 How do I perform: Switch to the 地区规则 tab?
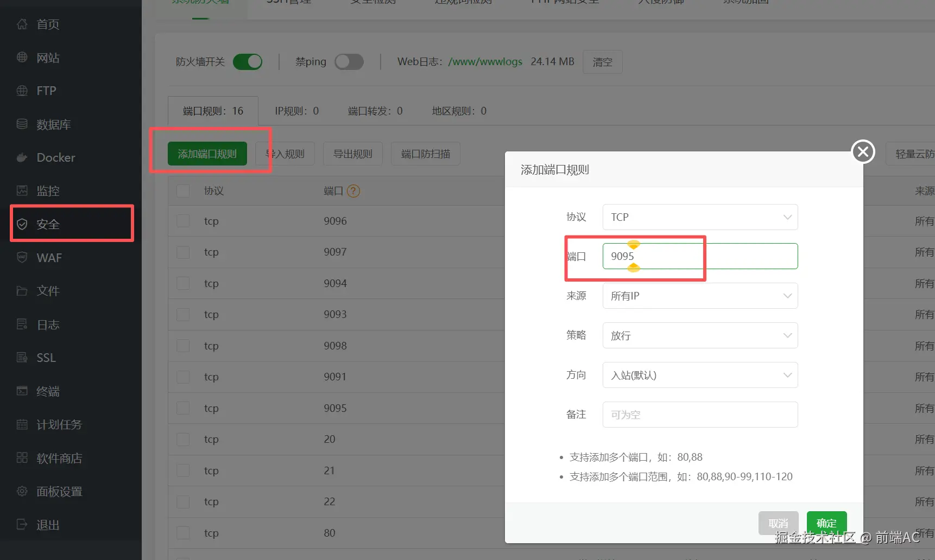coord(459,111)
